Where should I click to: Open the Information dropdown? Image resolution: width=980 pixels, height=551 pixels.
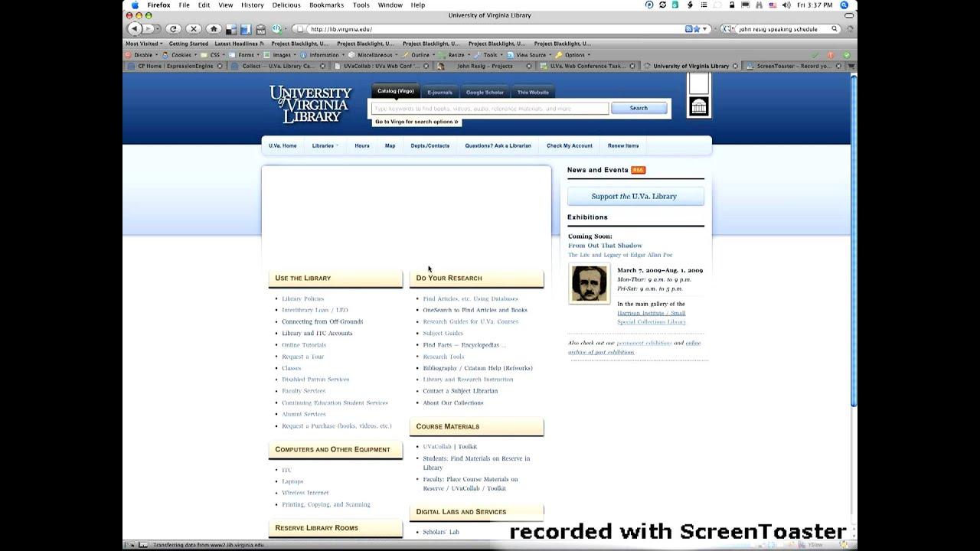324,55
